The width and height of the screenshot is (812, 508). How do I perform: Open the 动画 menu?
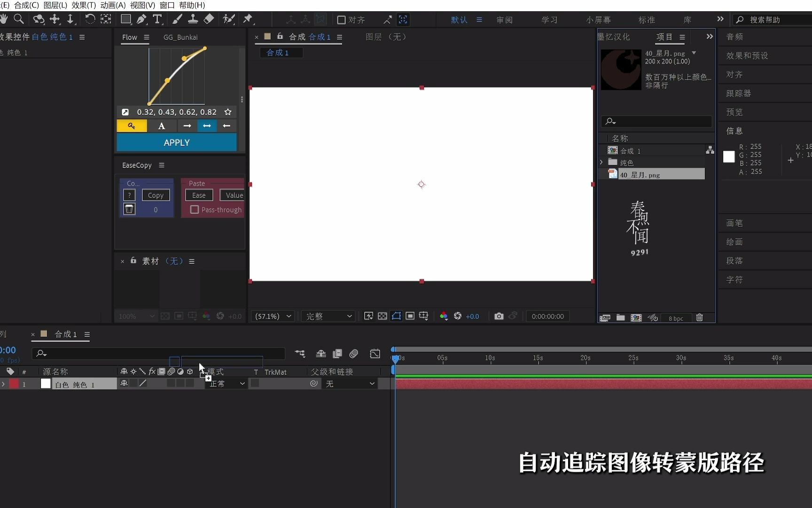(x=113, y=5)
